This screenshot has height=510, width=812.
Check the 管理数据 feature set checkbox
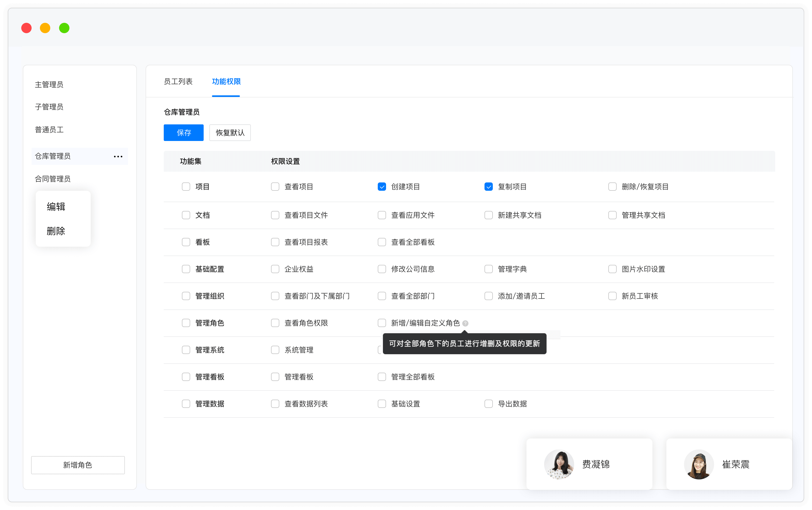[x=186, y=404]
